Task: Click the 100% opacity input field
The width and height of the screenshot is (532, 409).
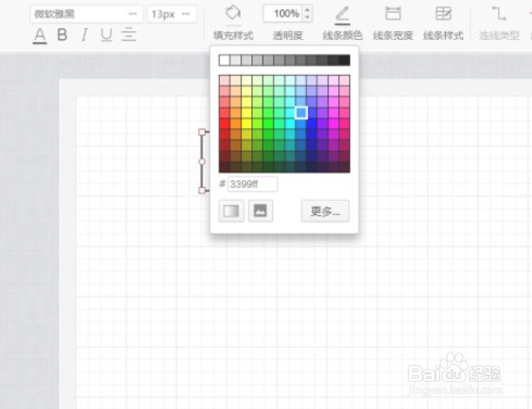Action: (x=283, y=14)
